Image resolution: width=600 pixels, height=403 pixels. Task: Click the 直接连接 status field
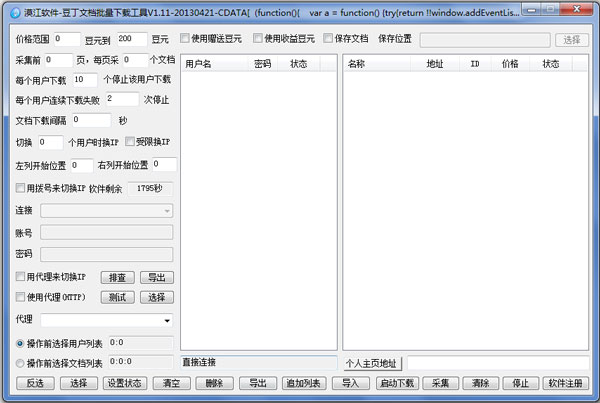tap(259, 362)
